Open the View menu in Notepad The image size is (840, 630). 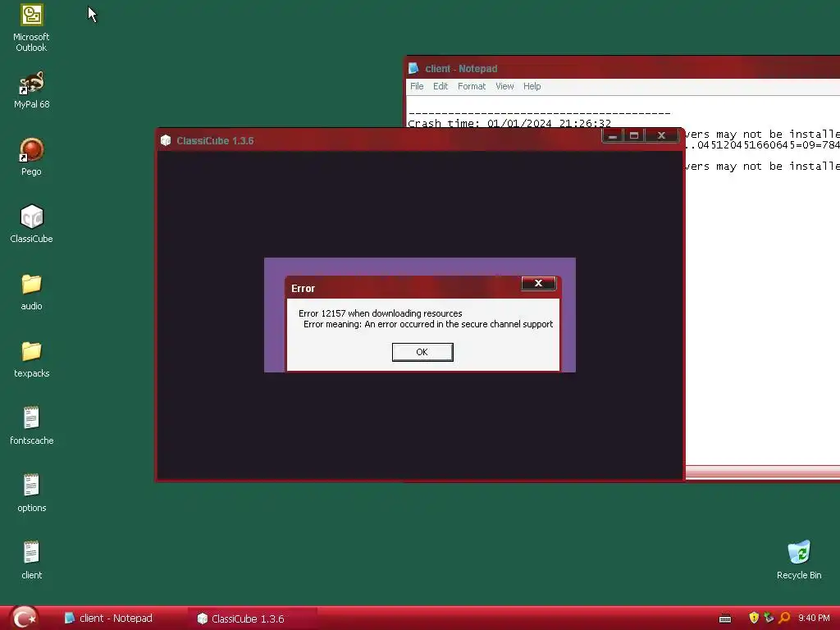coord(504,86)
